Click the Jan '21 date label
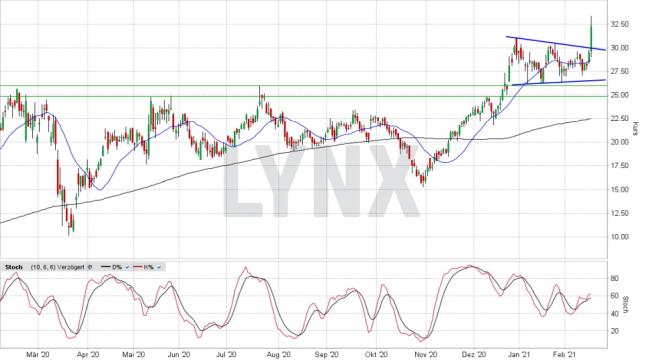This screenshot has width=645, height=363. point(519,354)
